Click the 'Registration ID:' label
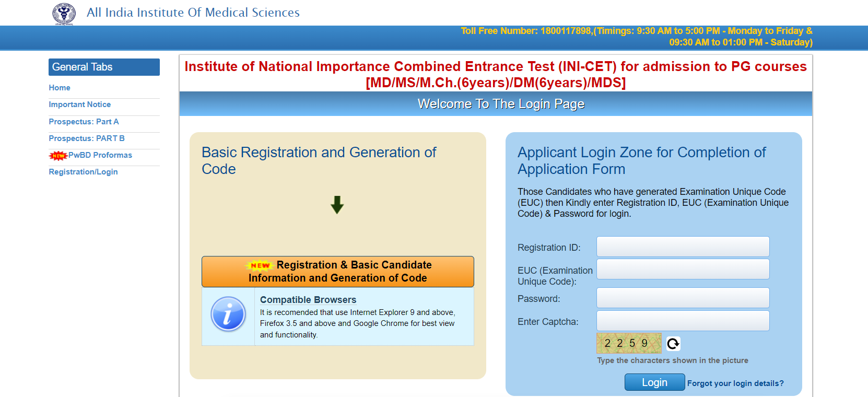Image resolution: width=868 pixels, height=397 pixels. 549,248
